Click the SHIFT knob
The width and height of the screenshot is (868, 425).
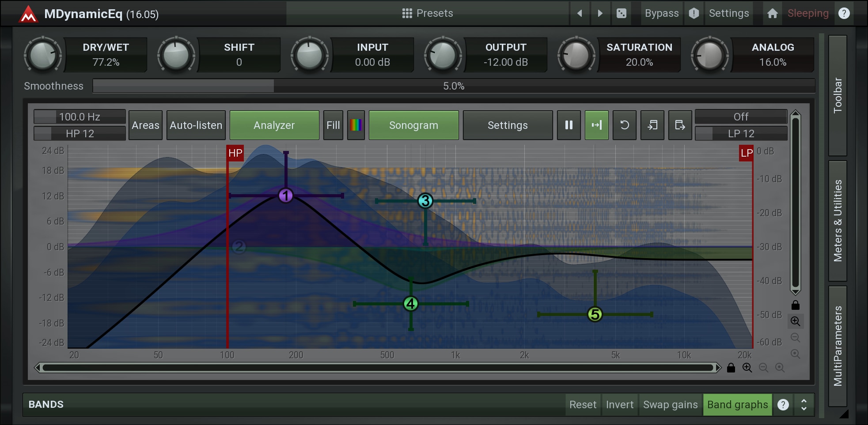click(176, 55)
